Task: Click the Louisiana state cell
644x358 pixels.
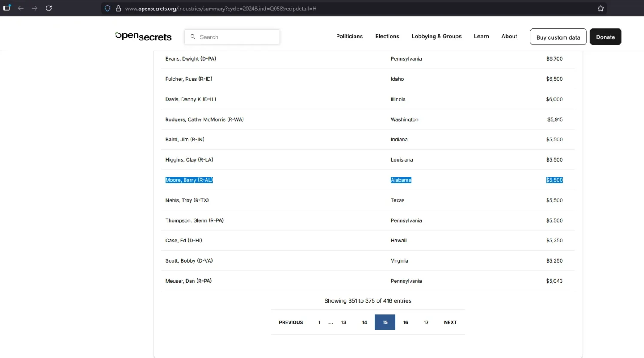Action: point(402,160)
